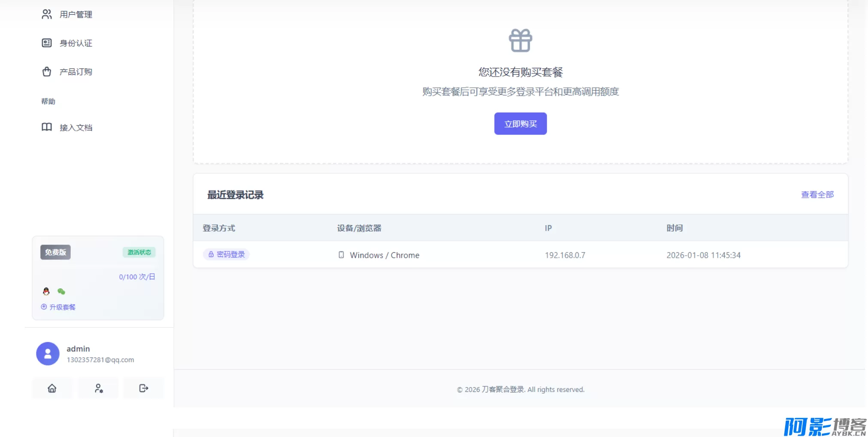Click the gift box icon

tap(520, 40)
